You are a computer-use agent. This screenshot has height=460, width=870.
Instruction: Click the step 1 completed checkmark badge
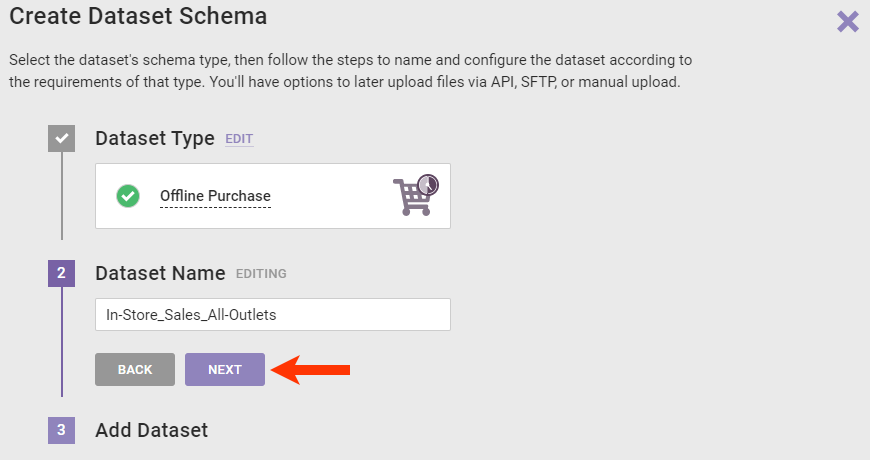62,138
